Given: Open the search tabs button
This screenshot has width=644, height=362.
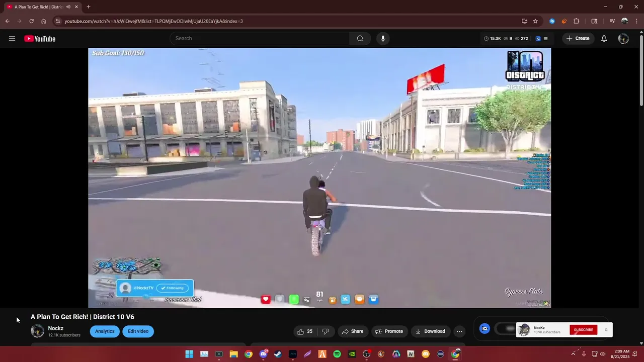Looking at the screenshot, I should (x=594, y=21).
